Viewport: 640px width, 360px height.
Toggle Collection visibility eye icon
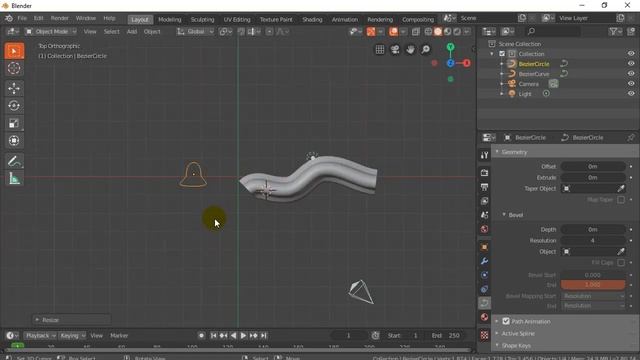pyautogui.click(x=631, y=53)
